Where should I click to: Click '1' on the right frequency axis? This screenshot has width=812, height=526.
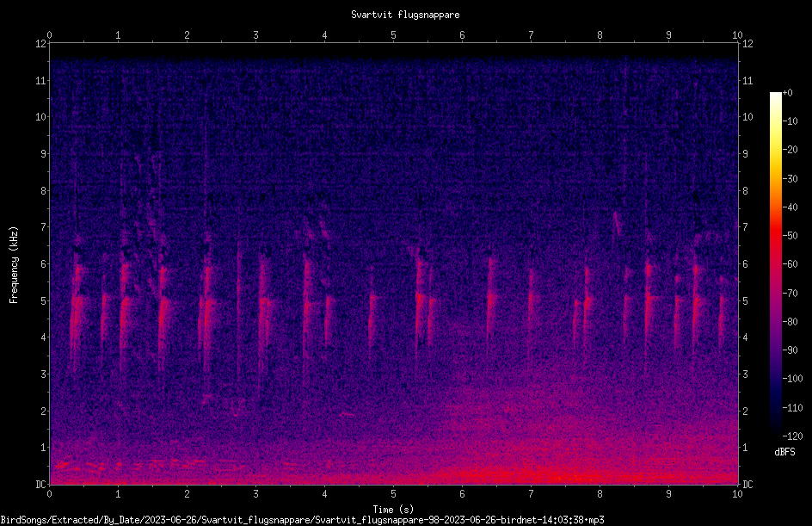(745, 448)
